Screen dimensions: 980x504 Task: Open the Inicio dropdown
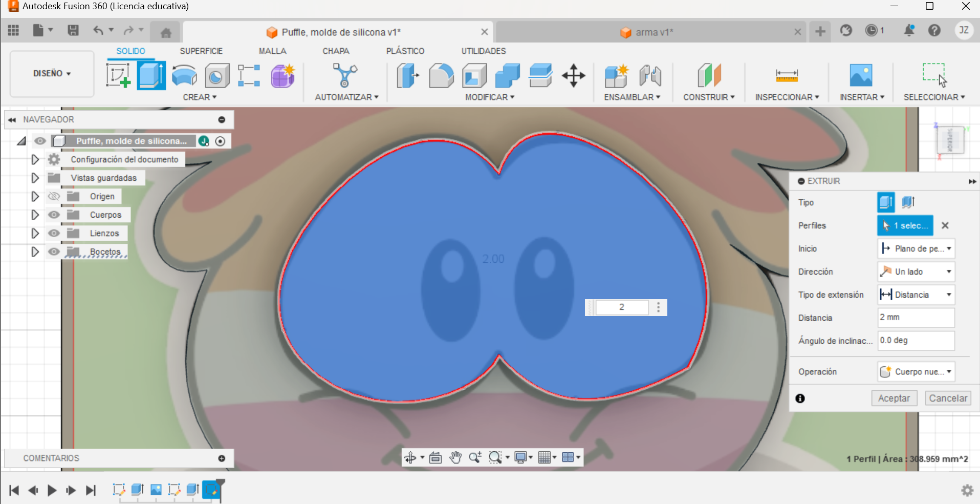pos(916,248)
